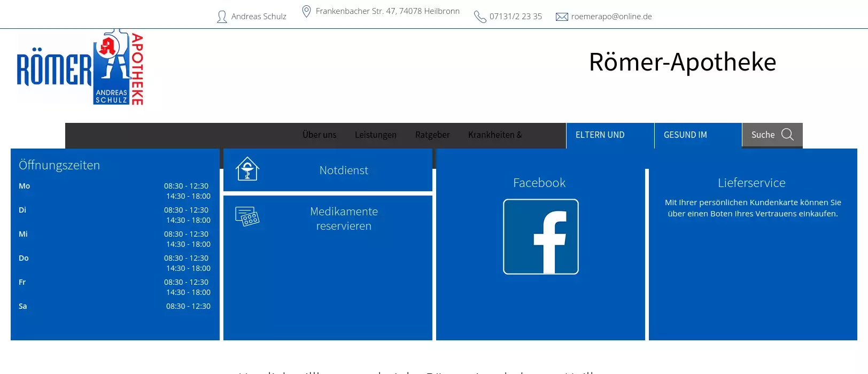Open the Leistungen menu
The image size is (868, 374).
coord(375,135)
